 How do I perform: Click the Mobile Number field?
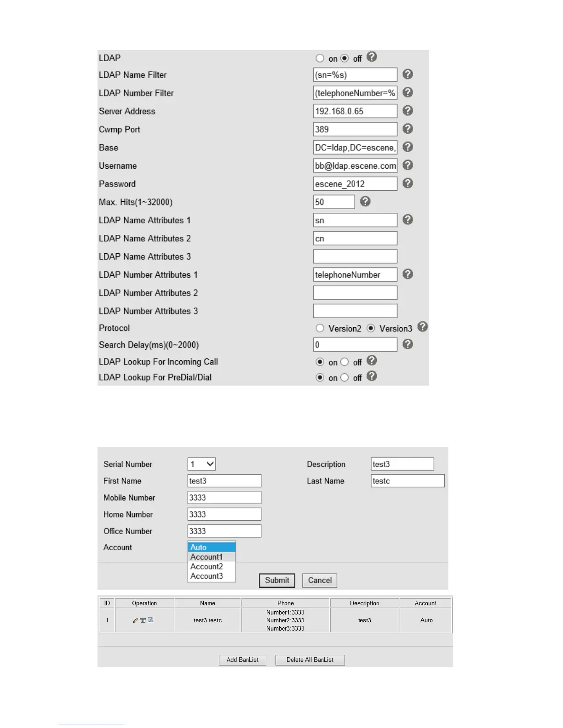click(x=224, y=497)
